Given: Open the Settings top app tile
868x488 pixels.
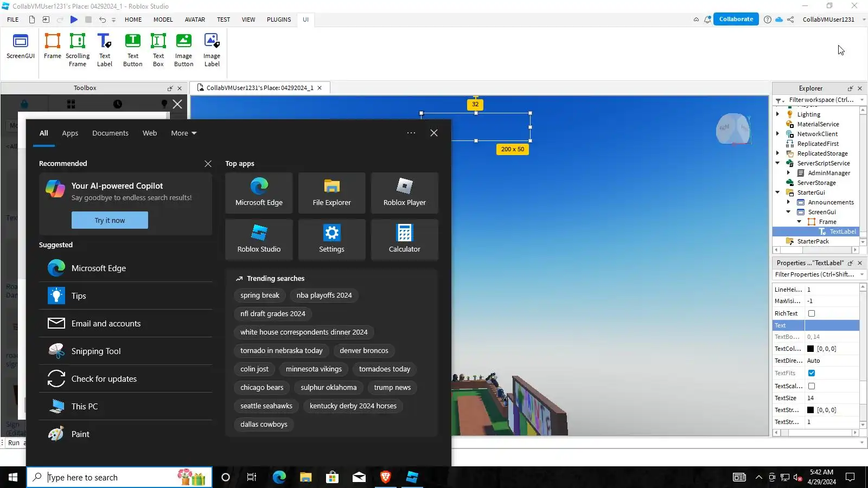Looking at the screenshot, I should 331,240.
